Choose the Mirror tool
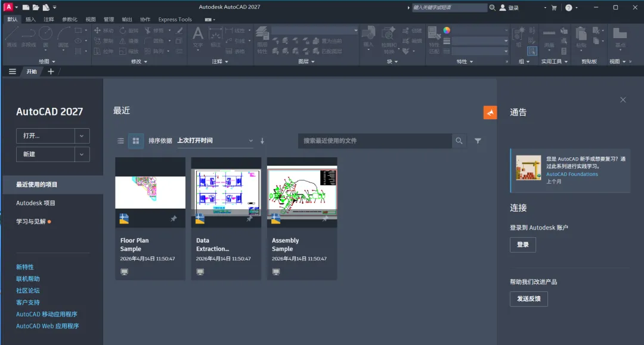 point(129,41)
